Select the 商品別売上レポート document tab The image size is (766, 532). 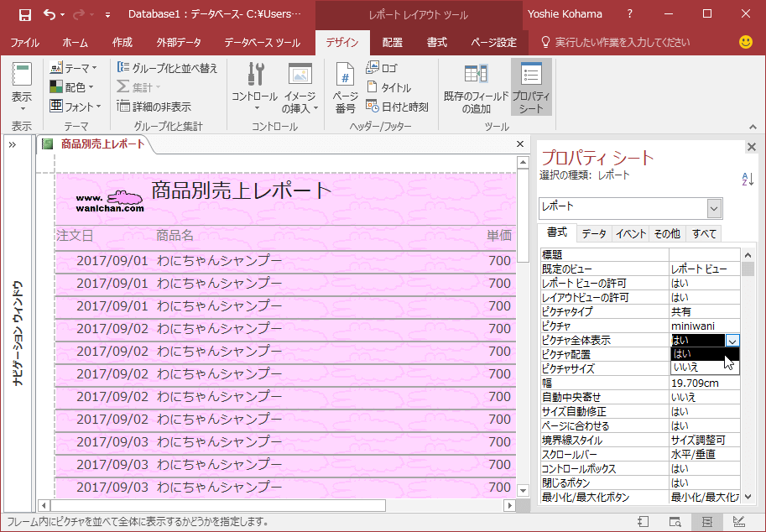pyautogui.click(x=96, y=144)
